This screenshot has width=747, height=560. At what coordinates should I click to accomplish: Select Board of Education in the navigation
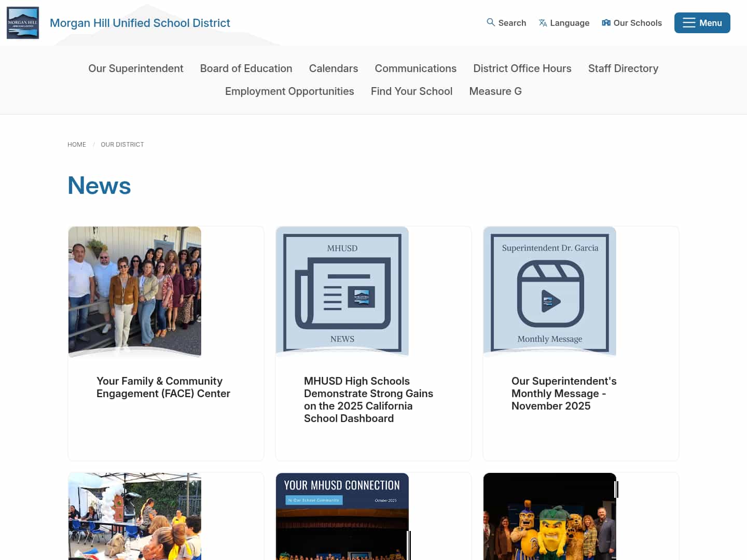click(246, 68)
